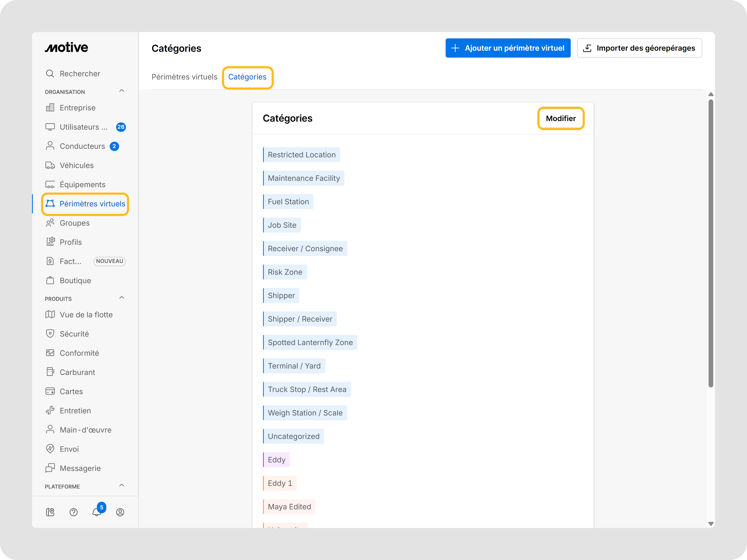747x560 pixels.
Task: Open the help question mark icon
Action: pyautogui.click(x=73, y=512)
